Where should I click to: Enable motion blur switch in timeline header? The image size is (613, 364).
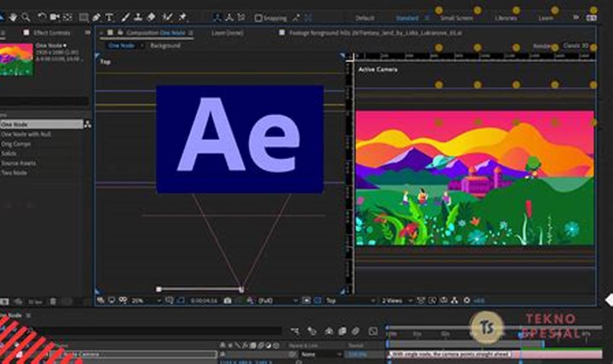(x=355, y=331)
